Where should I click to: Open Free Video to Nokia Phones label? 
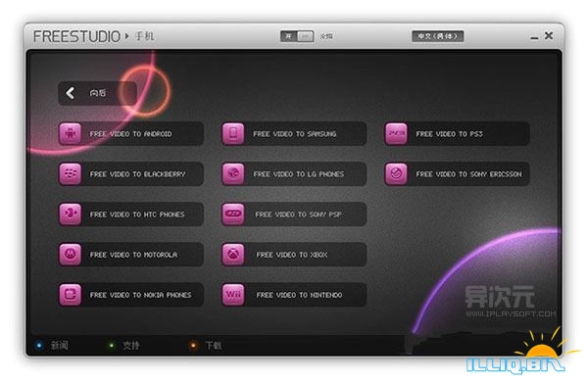coord(140,295)
